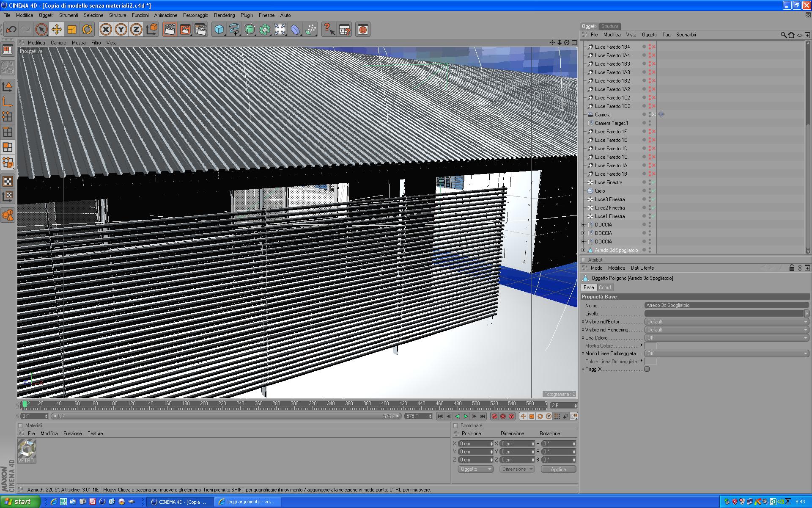
Task: Click the Windows start button
Action: click(x=20, y=502)
